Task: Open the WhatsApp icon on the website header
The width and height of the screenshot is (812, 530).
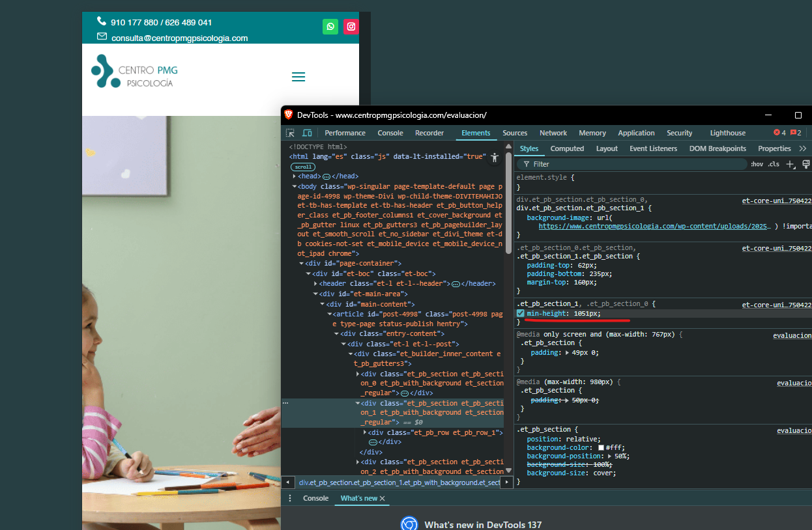Action: 330,27
